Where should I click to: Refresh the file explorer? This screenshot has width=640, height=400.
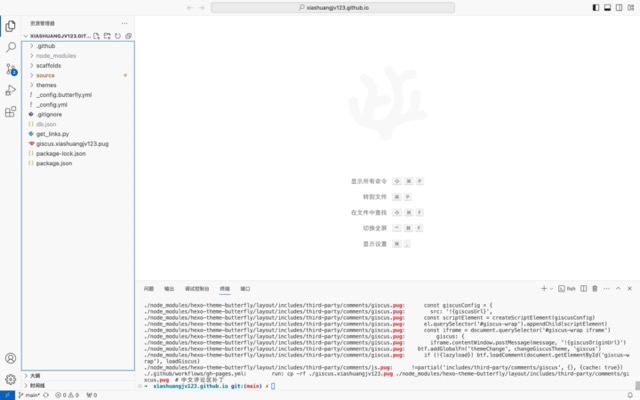pos(118,36)
